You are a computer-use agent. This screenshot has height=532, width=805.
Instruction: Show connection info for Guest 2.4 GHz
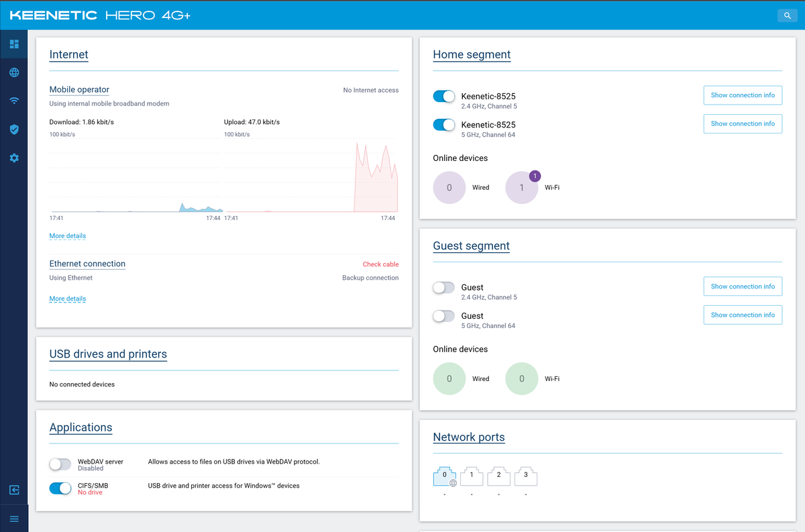(x=743, y=286)
